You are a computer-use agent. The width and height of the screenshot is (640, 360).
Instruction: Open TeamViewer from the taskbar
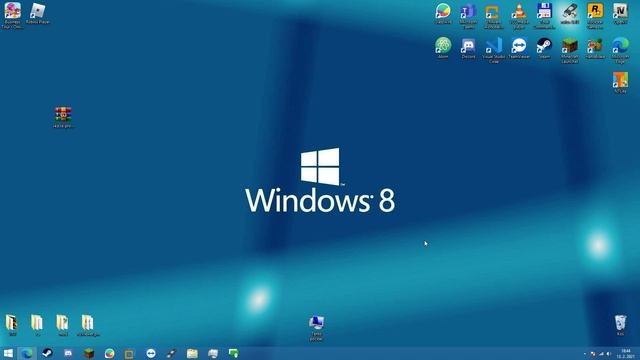point(151,353)
